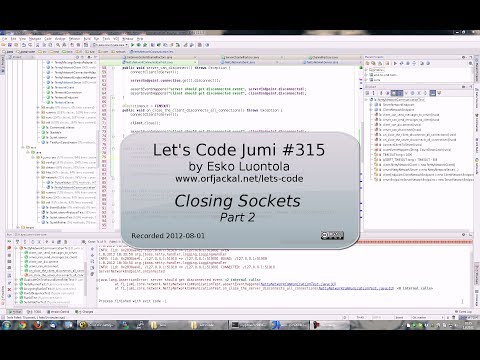Open the Version Control tab at bottom
The width and height of the screenshot is (480, 360).
(59, 312)
